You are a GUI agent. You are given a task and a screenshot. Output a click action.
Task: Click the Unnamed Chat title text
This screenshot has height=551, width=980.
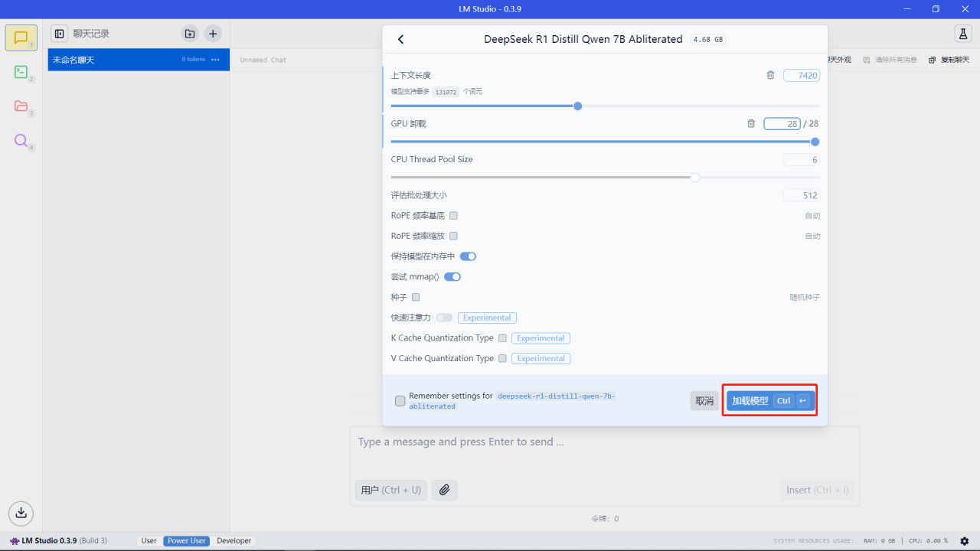[263, 60]
